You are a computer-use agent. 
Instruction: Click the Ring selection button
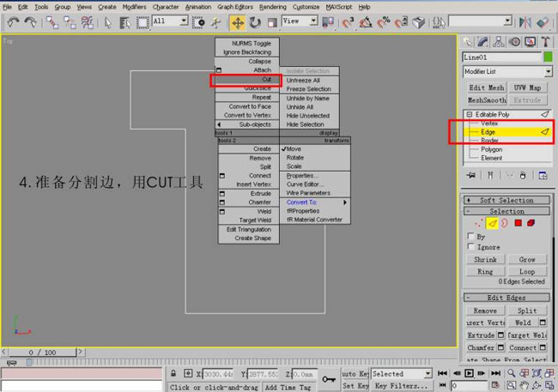point(485,271)
